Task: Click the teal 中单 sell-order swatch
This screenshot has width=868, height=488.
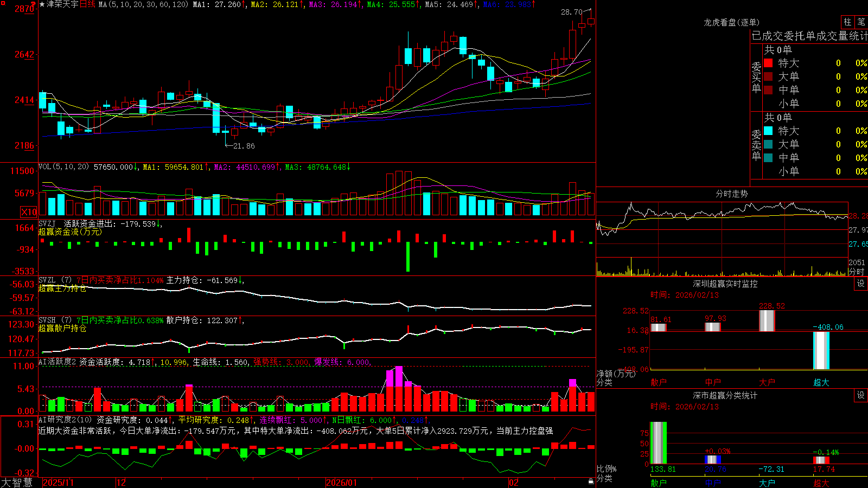Action: [768, 158]
